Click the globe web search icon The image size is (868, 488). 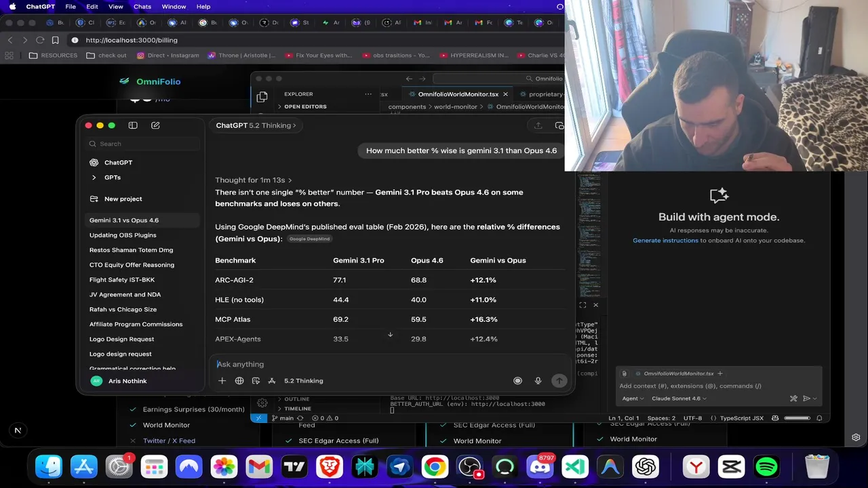click(x=239, y=381)
